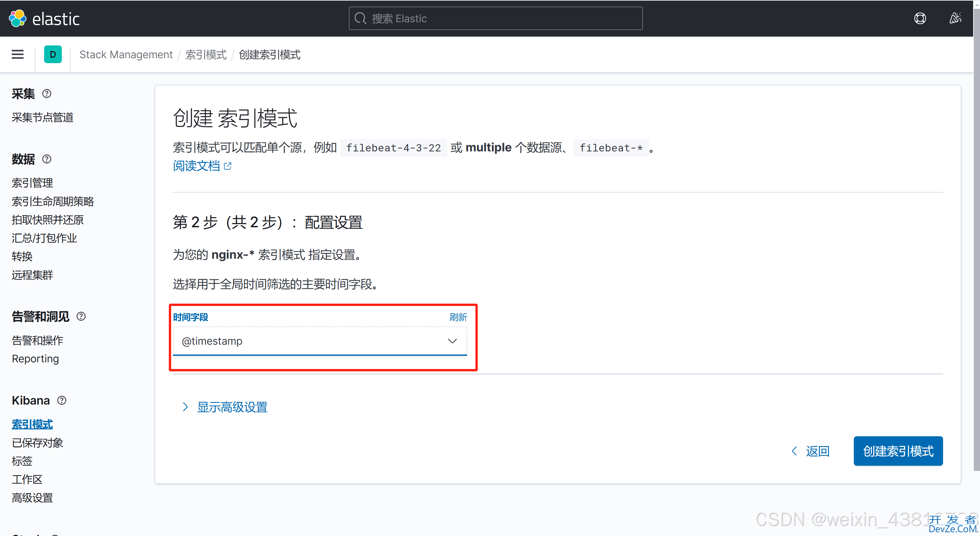This screenshot has width=980, height=536.
Task: Open the hamburger navigation menu
Action: pyautogui.click(x=18, y=54)
